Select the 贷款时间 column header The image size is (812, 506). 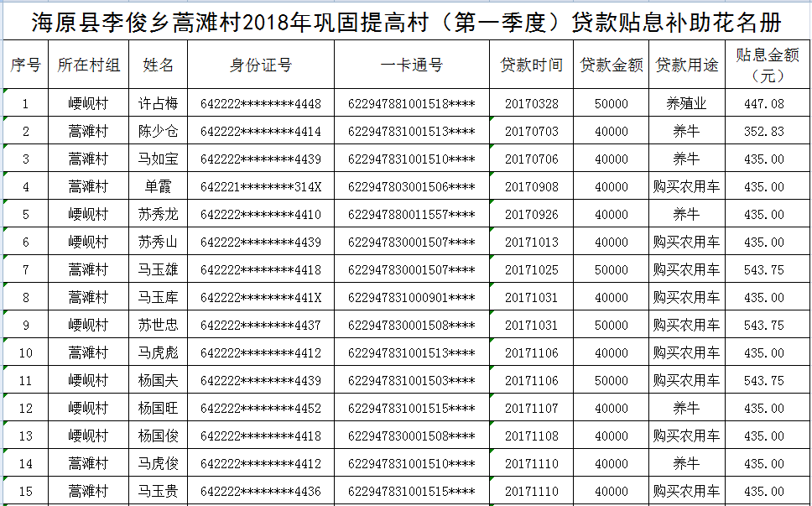click(531, 65)
